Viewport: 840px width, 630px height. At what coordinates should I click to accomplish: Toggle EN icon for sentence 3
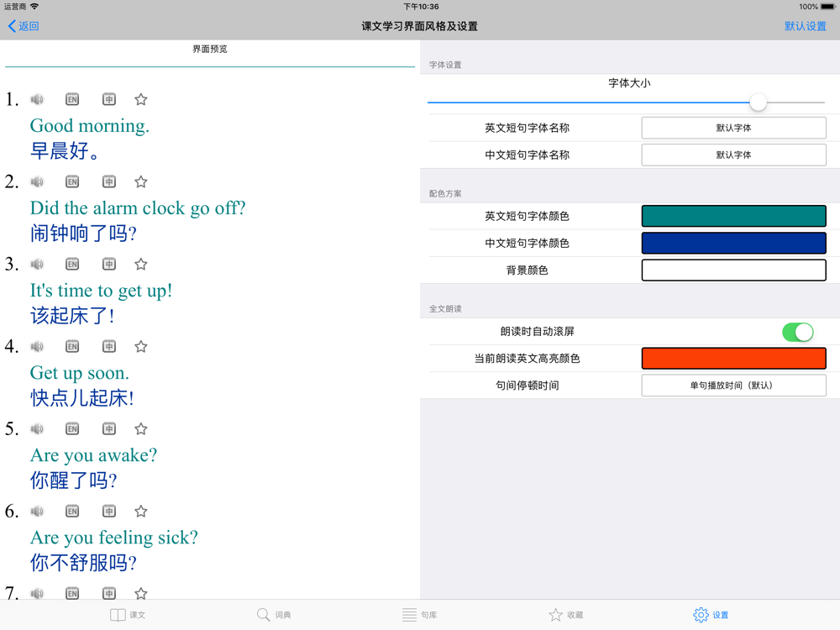point(72,264)
